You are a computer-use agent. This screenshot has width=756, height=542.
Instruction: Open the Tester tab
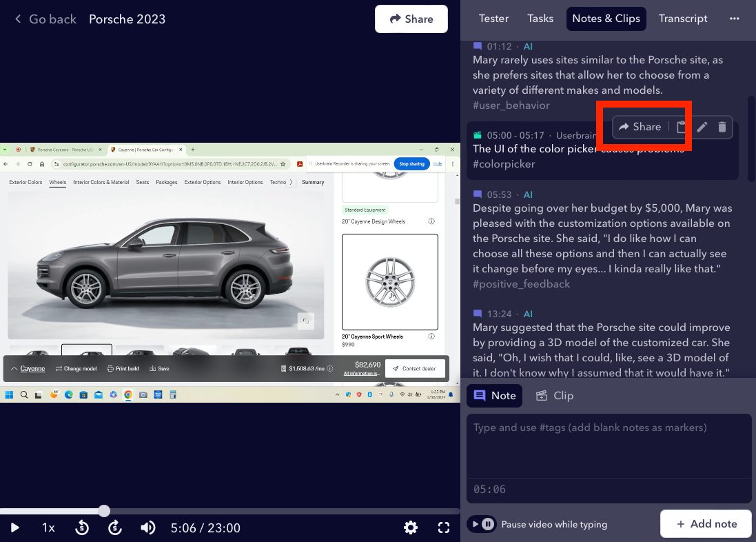pyautogui.click(x=493, y=19)
